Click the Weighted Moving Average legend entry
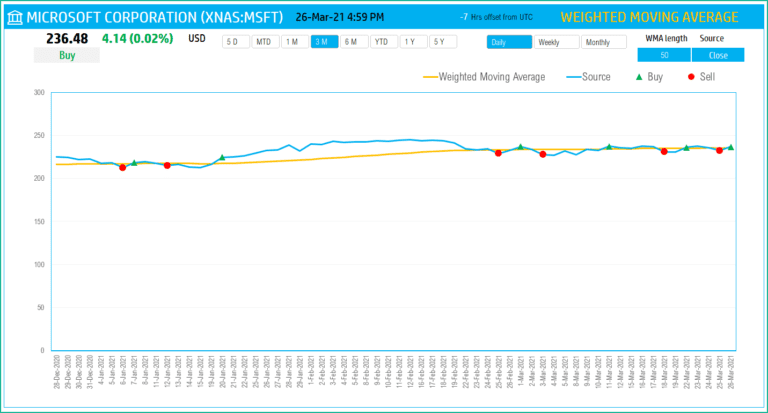This screenshot has width=768, height=413. click(485, 76)
